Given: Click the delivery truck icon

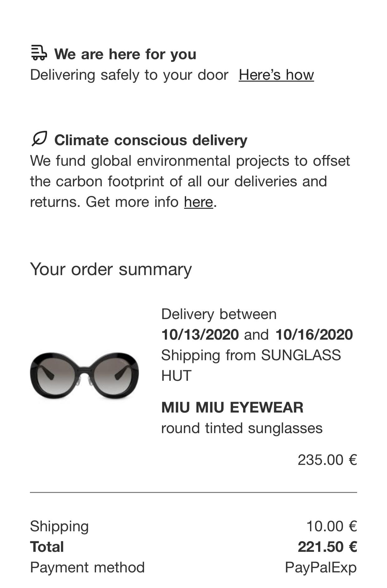Looking at the screenshot, I should 39,52.
